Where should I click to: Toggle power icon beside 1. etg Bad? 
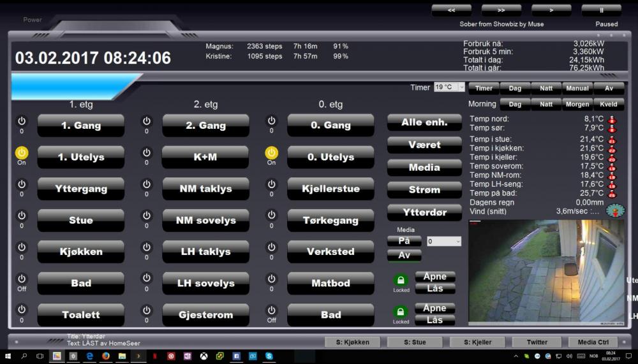(x=22, y=279)
